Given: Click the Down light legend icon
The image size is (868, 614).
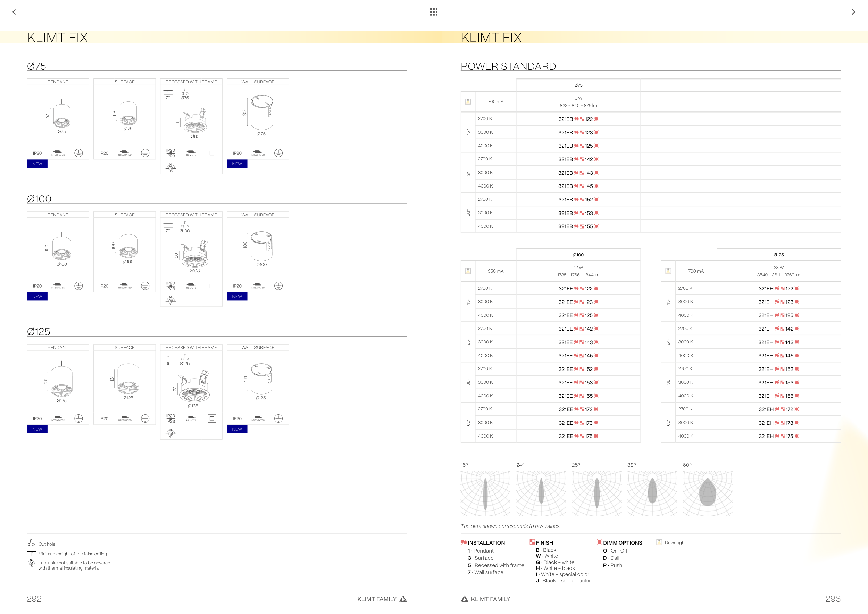Looking at the screenshot, I should (x=659, y=542).
